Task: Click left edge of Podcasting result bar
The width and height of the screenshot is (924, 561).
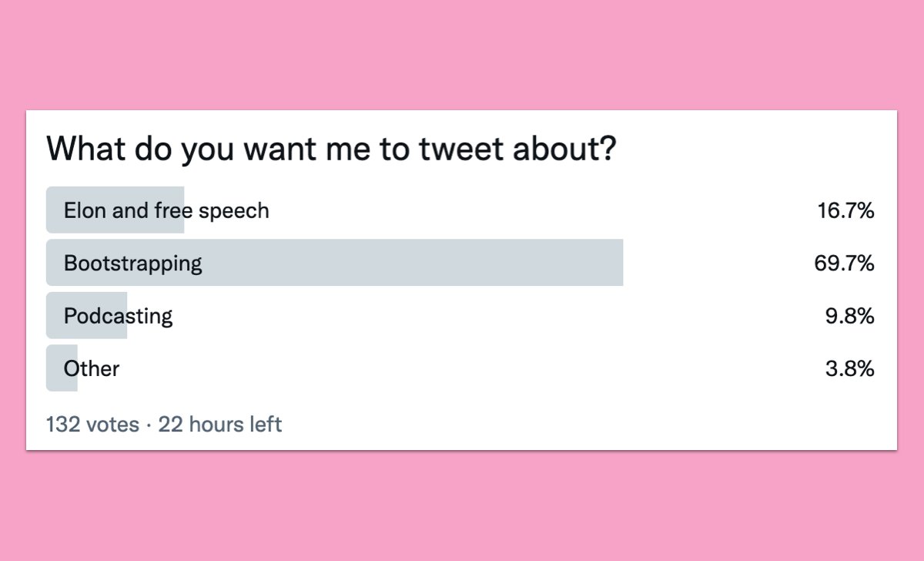Action: 50,316
